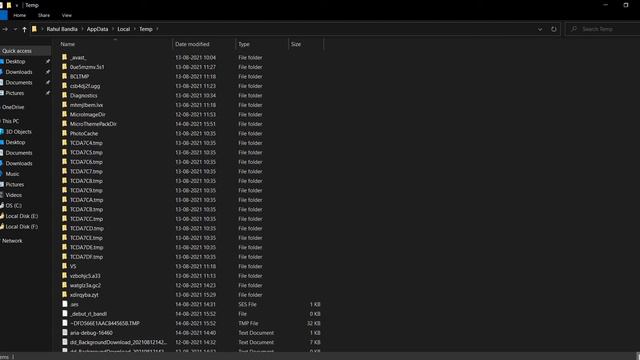Click the _avast_ folder icon

(64, 57)
